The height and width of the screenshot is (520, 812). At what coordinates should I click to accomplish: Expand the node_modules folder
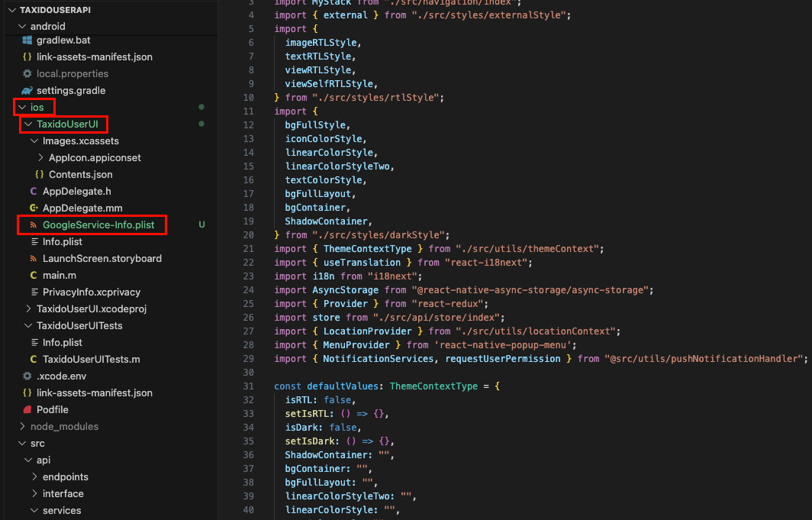click(x=22, y=427)
